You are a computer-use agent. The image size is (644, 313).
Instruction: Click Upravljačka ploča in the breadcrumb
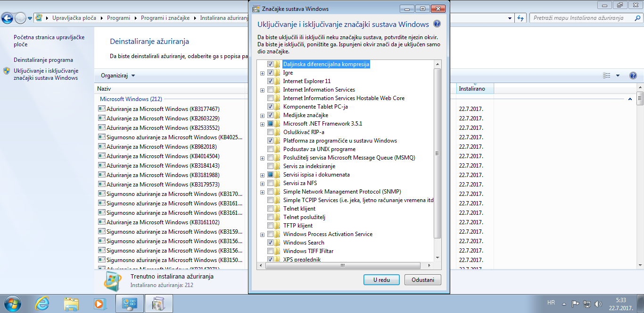tap(74, 18)
